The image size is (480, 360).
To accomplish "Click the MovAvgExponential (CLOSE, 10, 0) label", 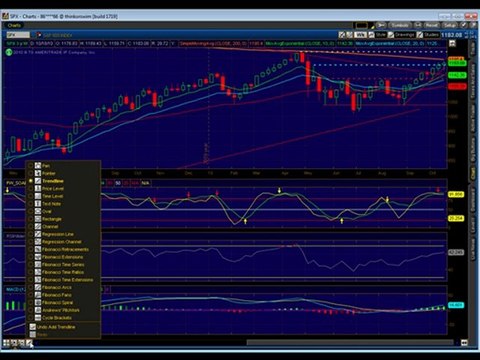I will (301, 43).
